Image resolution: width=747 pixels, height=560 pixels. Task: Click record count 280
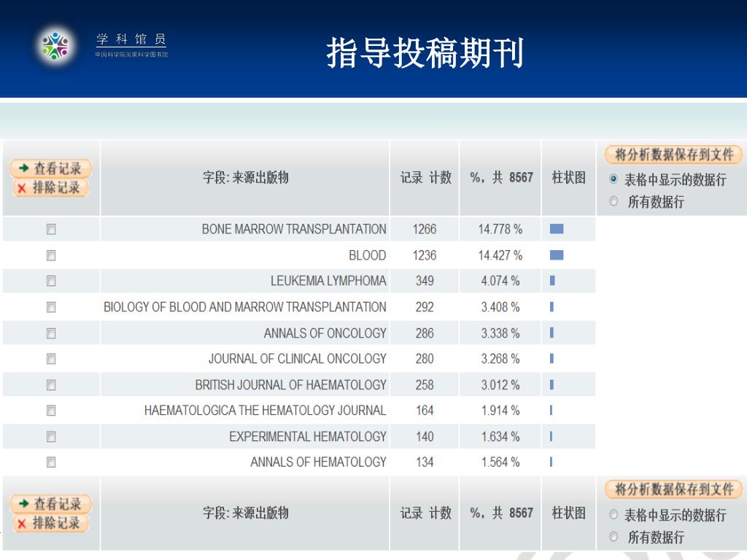425,358
